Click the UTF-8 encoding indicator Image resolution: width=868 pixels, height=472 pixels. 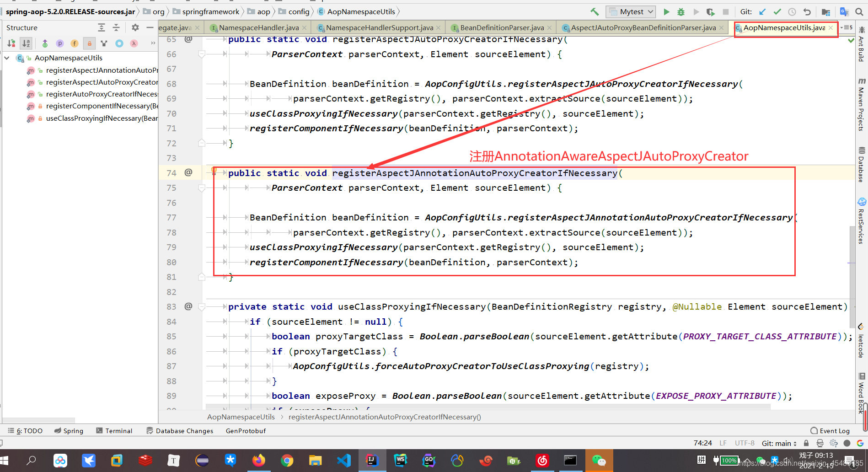tap(744, 443)
